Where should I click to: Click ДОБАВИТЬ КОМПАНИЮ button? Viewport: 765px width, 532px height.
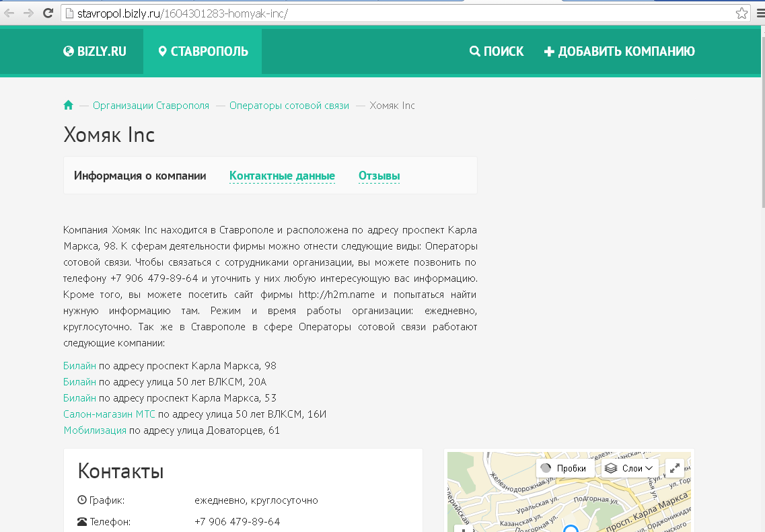tap(619, 52)
